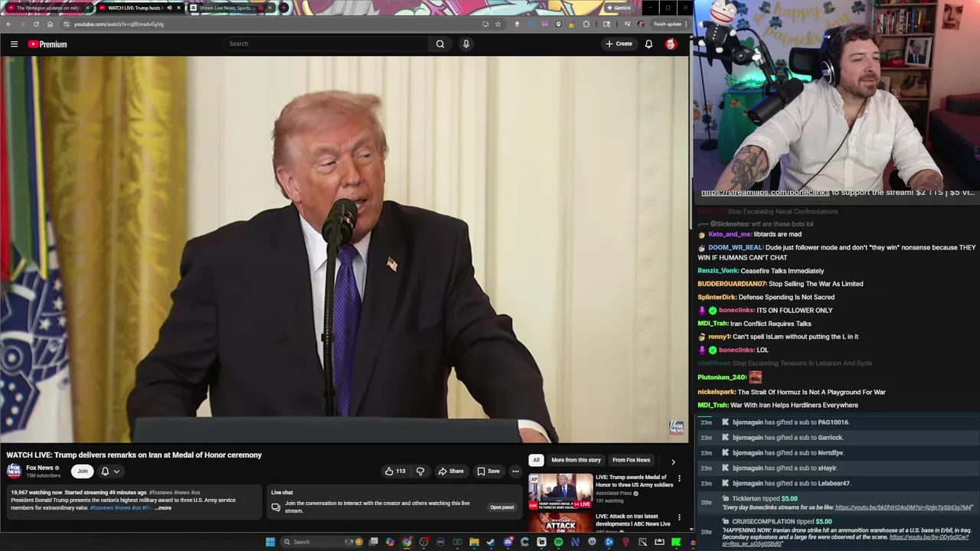
Task: Like the video with thumbs up
Action: tap(395, 471)
